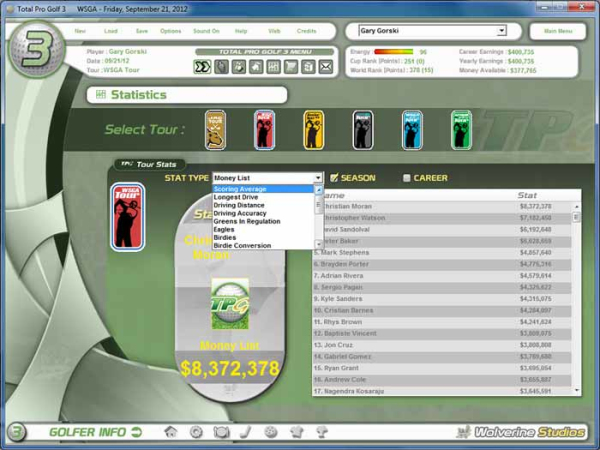Select the blue tour badge

point(412,130)
